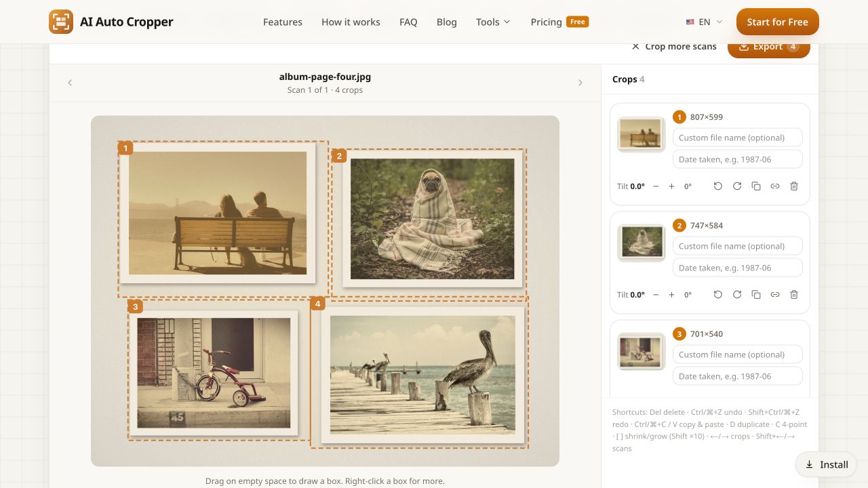Viewport: 868px width, 488px height.
Task: Reset tilt to 0° on crop 1
Action: pos(688,186)
